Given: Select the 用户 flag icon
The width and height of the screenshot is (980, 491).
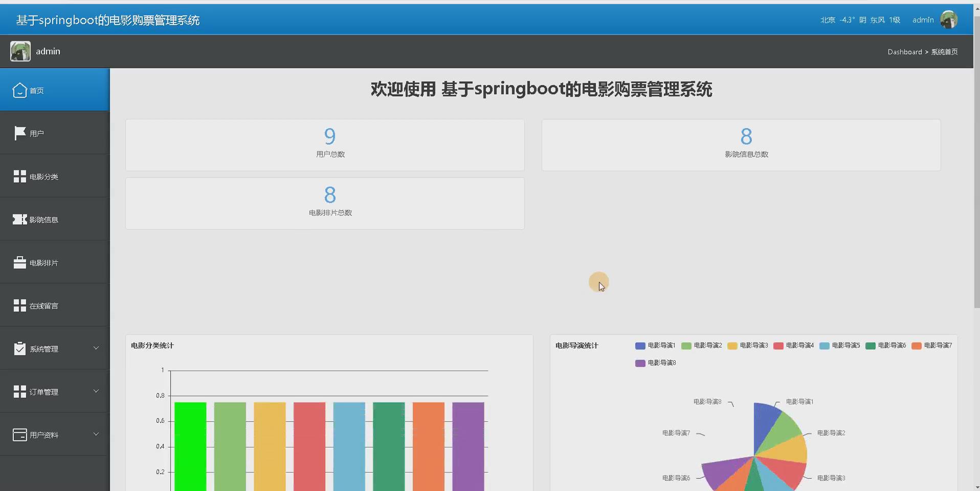Looking at the screenshot, I should click(x=19, y=133).
